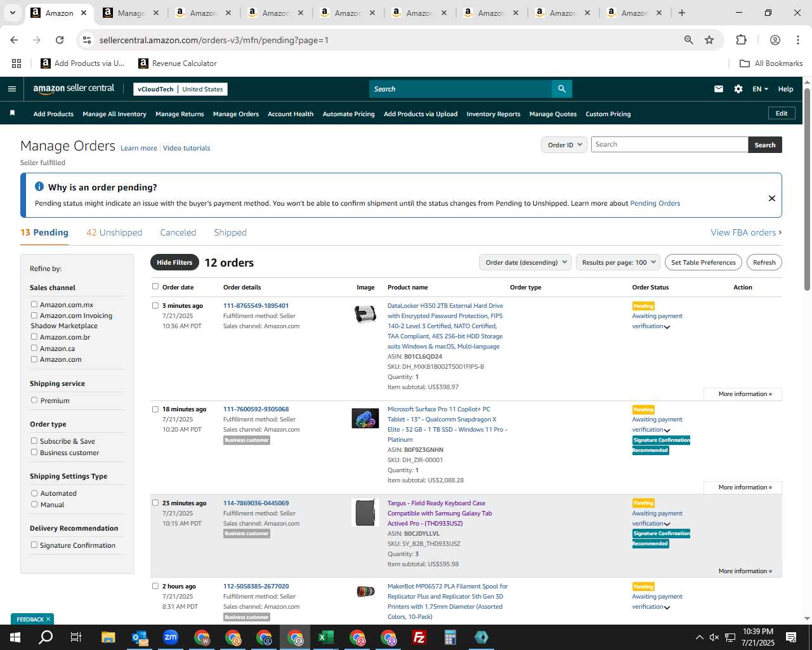Expand More information for the DataLocker order
The width and height of the screenshot is (812, 650).
click(745, 394)
